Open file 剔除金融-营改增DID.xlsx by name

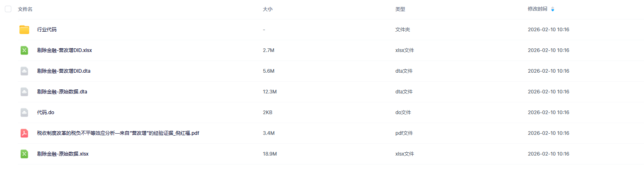64,50
